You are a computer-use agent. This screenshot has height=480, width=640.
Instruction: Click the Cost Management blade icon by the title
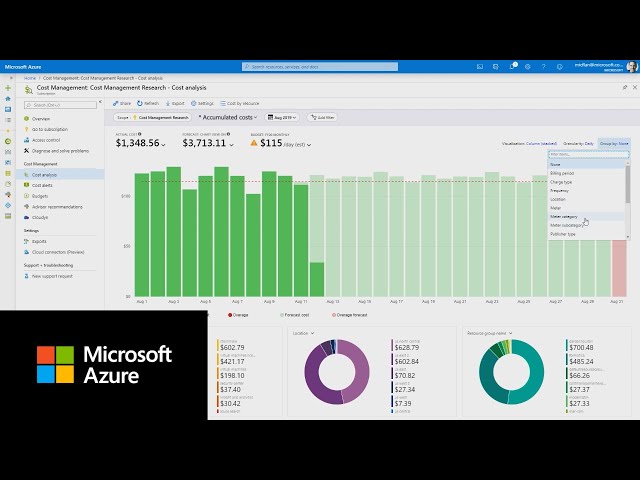tap(28, 89)
